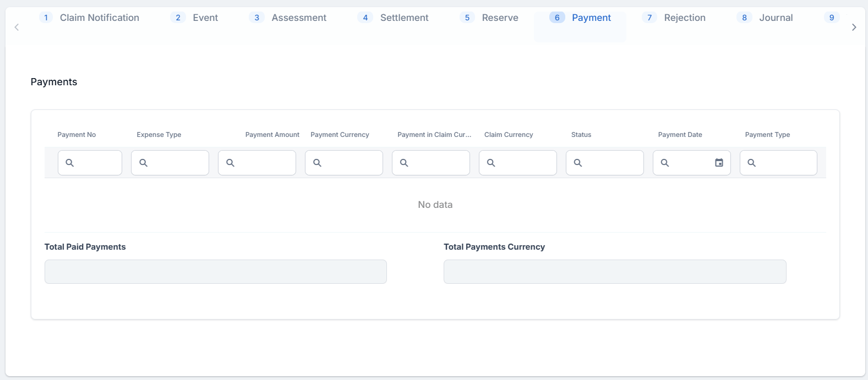The width and height of the screenshot is (868, 380).
Task: Click search icon in Claim Currency filter
Action: tap(492, 163)
